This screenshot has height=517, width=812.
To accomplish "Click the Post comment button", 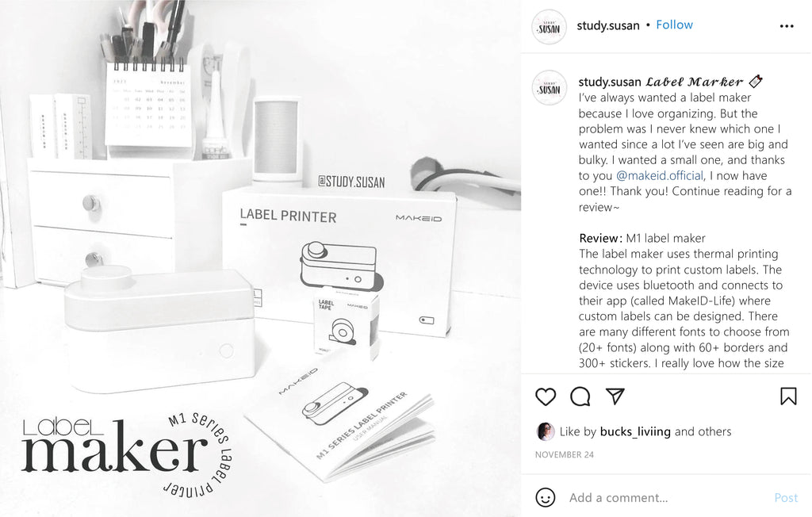I will [x=786, y=498].
